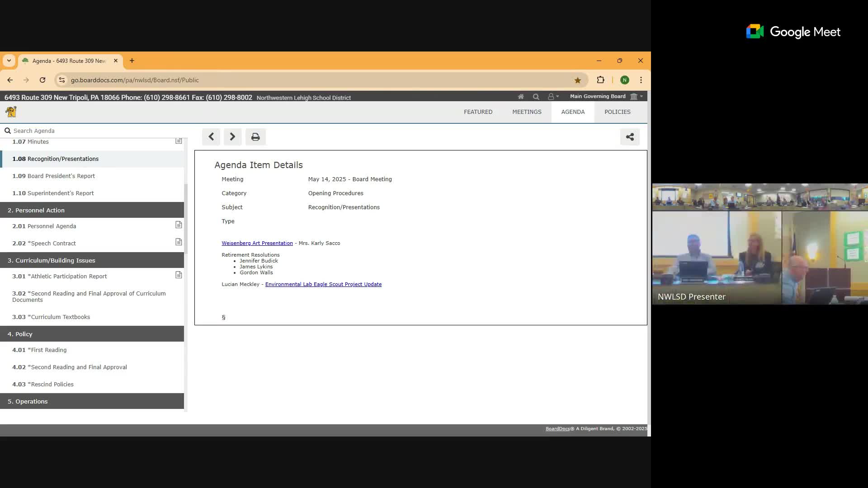868x488 pixels.
Task: Open Weisenberg Art Presentation link
Action: (257, 243)
